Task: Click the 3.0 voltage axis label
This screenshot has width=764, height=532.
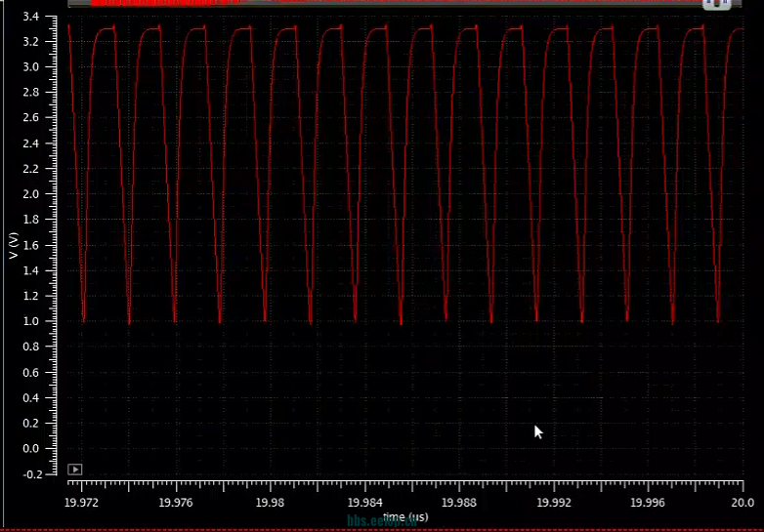Action: (30, 67)
